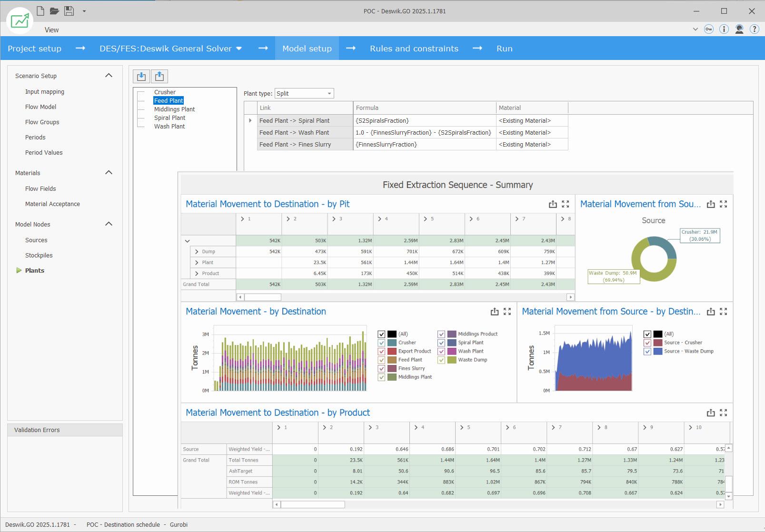Viewport: 765px width, 532px height.
Task: Open the View menu
Action: [51, 30]
